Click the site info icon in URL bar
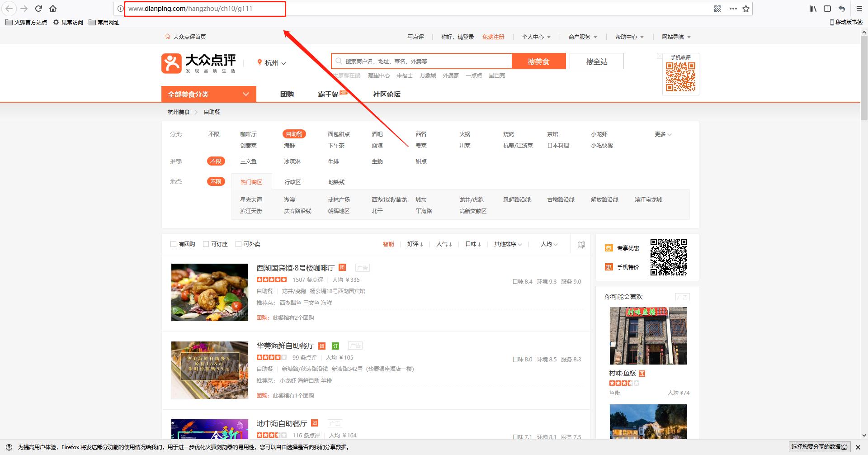 [120, 9]
